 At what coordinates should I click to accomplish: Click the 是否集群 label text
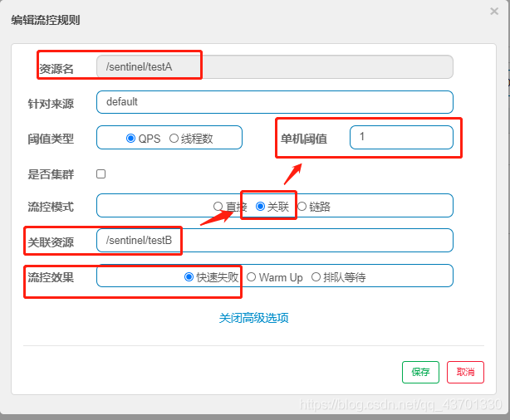pos(51,174)
